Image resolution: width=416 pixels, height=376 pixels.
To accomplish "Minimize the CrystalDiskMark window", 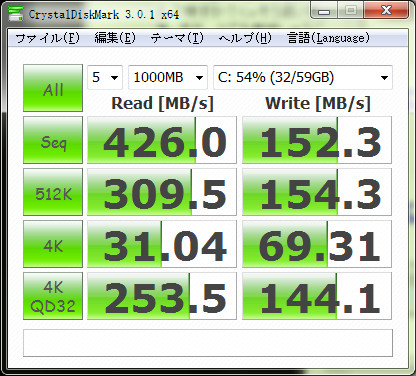I will 324,11.
